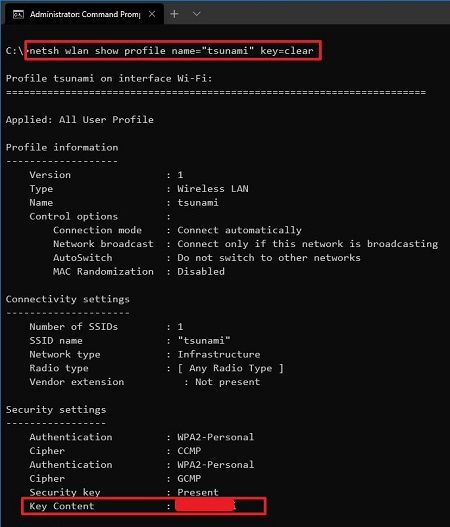The image size is (450, 527).
Task: Click the 'Profile tsunami on interface Wi-Fi' line
Action: [109, 78]
